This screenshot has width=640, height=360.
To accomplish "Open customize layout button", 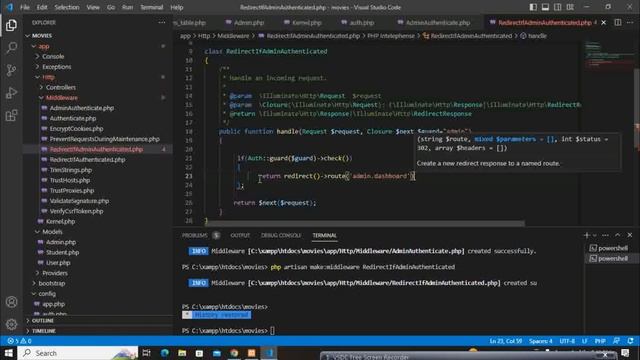I will [570, 7].
